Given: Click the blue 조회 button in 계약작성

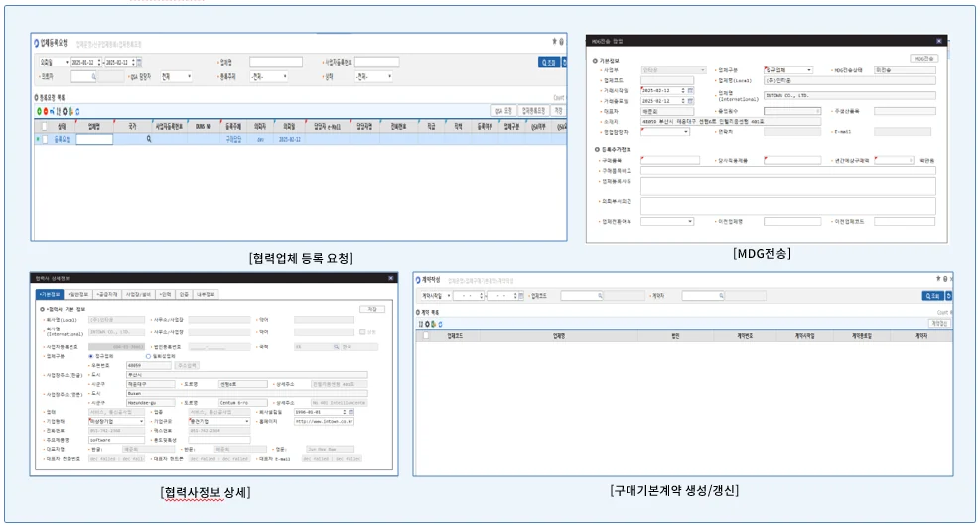Looking at the screenshot, I should coord(932,296).
